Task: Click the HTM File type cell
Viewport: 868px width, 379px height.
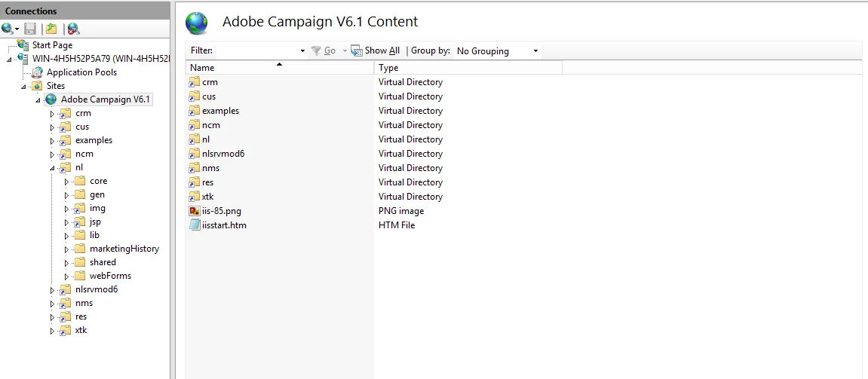Action: (397, 225)
